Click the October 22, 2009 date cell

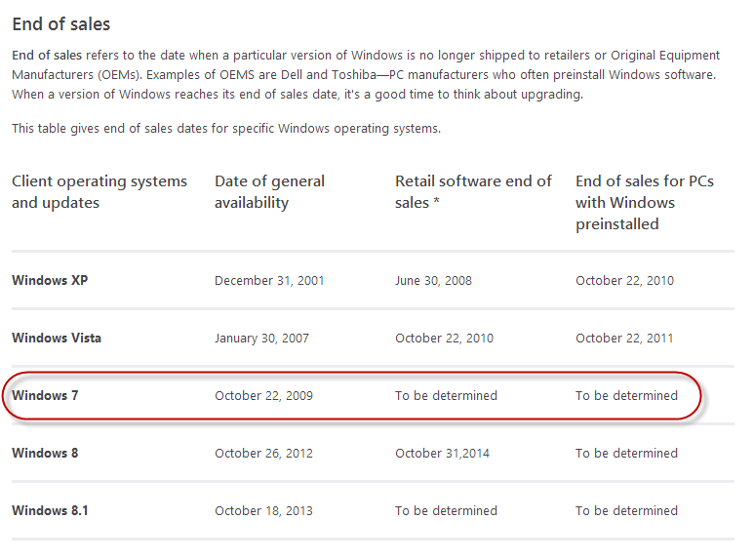click(263, 396)
